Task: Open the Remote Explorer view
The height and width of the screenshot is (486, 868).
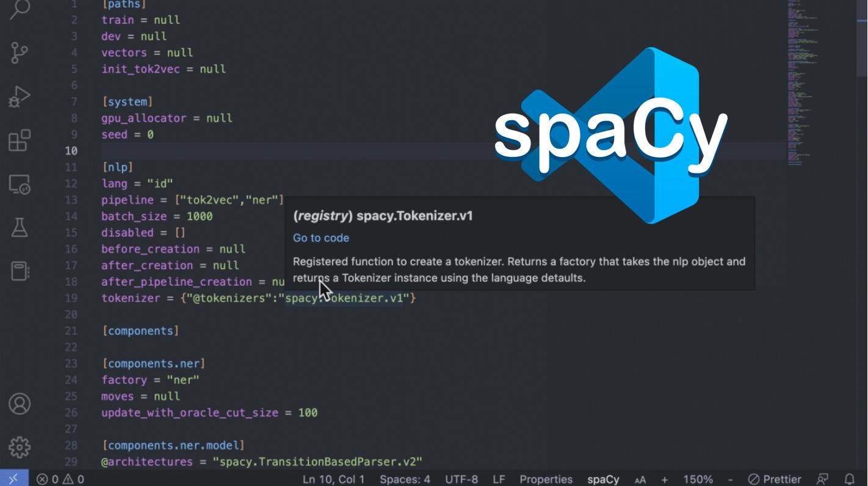Action: point(20,184)
